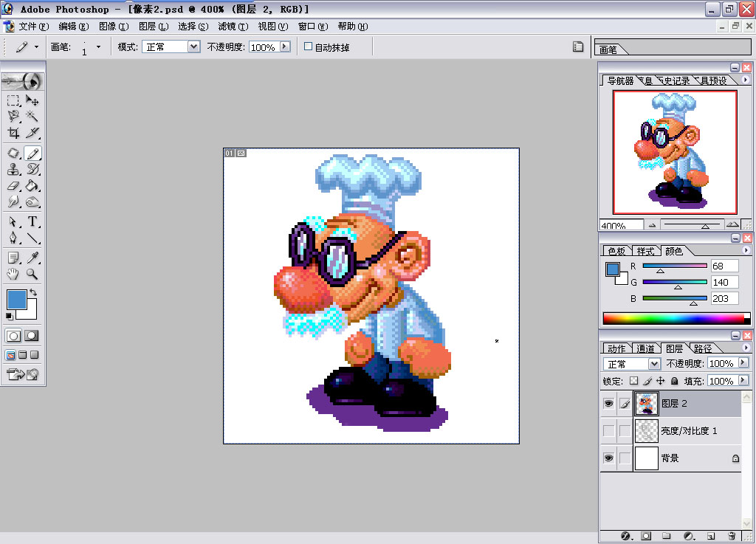Select the Lasso tool

pyautogui.click(x=13, y=116)
